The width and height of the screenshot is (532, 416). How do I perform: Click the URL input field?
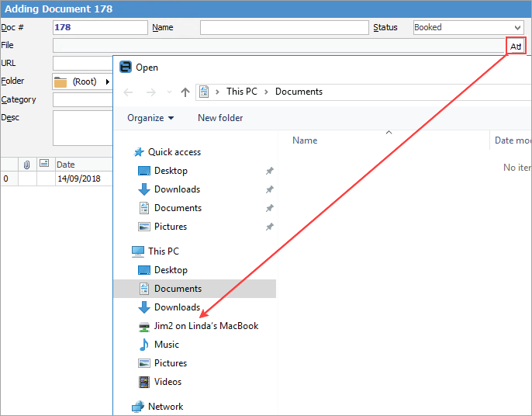pos(82,63)
